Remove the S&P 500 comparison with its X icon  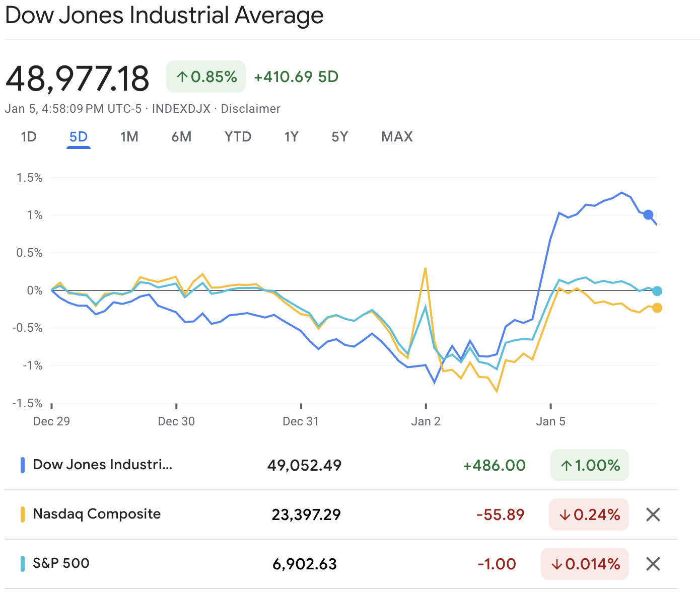[653, 564]
